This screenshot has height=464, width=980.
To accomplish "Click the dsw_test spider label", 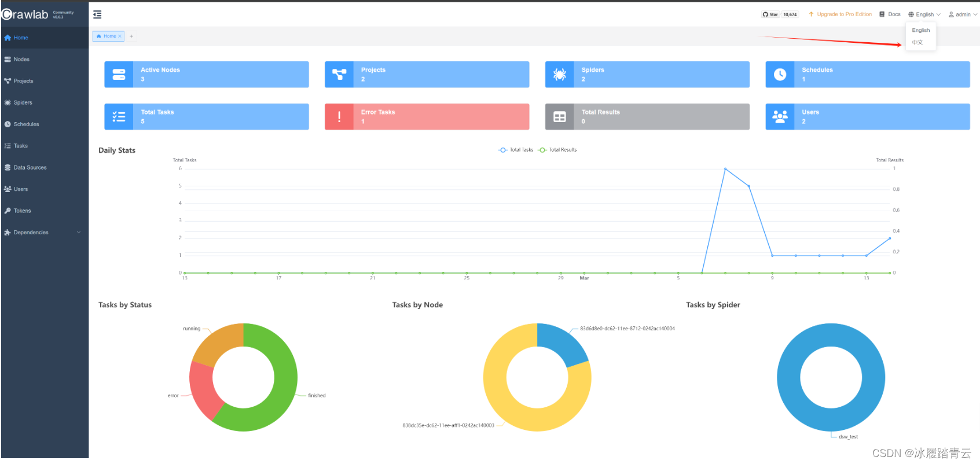I will 848,437.
